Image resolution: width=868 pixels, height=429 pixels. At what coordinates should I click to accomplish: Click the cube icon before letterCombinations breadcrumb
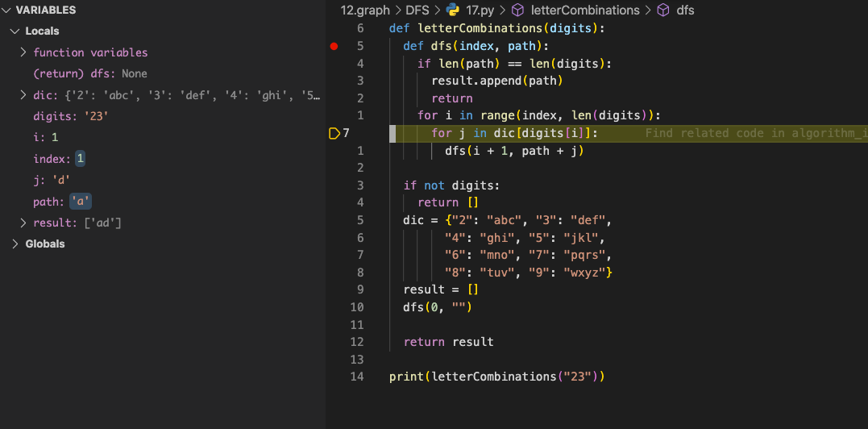point(518,10)
